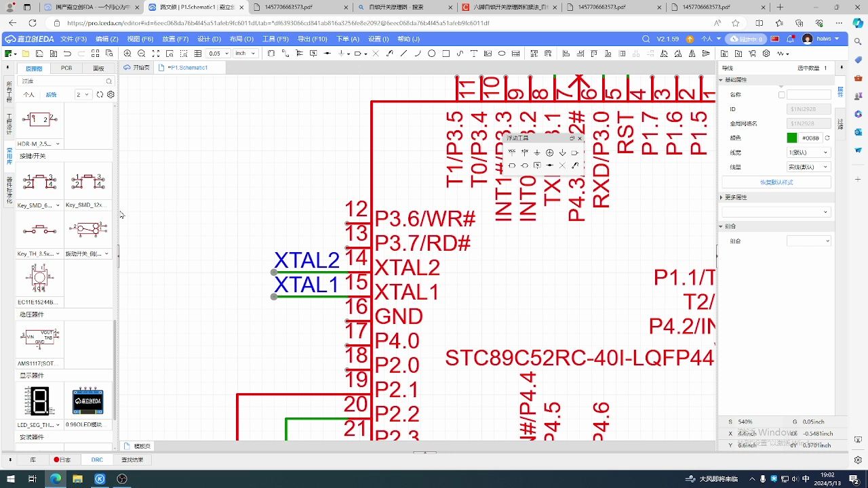This screenshot has height=488, width=868.
Task: Click the zoom in magnifier icon
Action: click(127, 53)
